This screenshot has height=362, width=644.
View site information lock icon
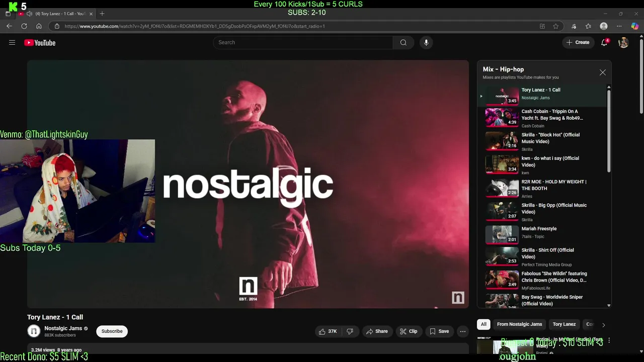pyautogui.click(x=57, y=26)
